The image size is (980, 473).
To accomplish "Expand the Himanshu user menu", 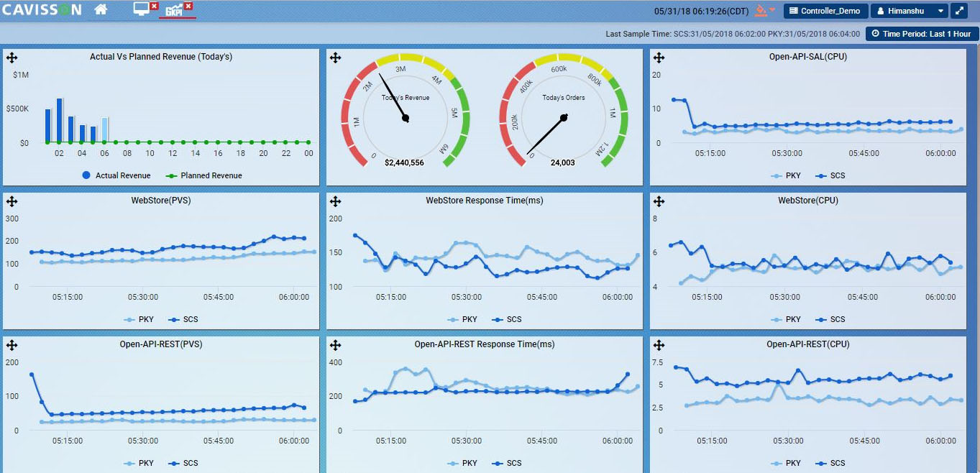I will [910, 11].
